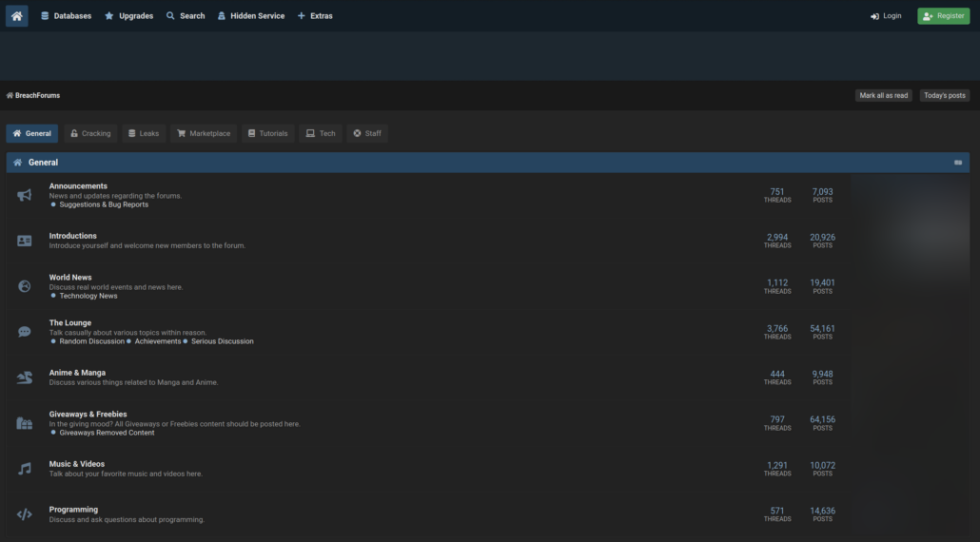Open the Upgrades menu item
Image resolution: width=980 pixels, height=542 pixels.
coord(128,16)
